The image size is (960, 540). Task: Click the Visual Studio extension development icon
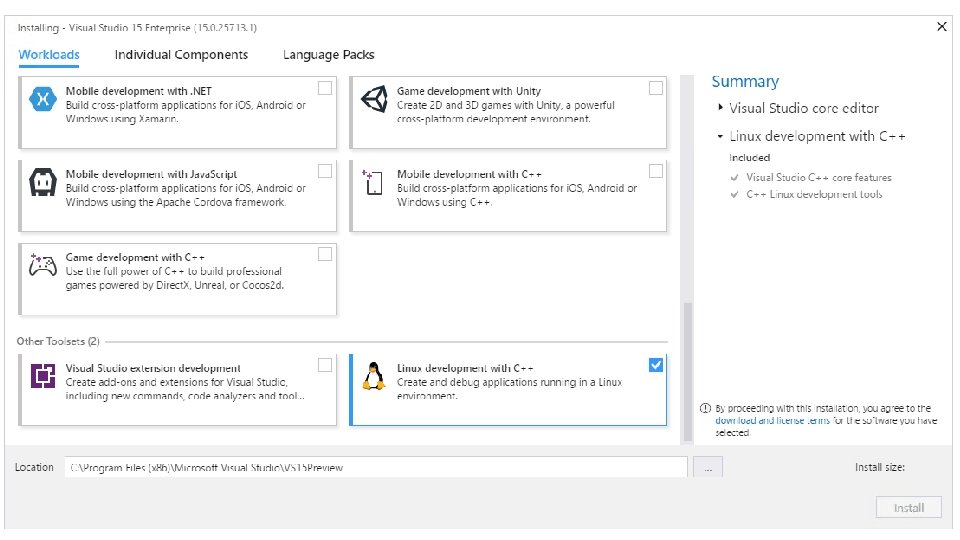pos(43,376)
